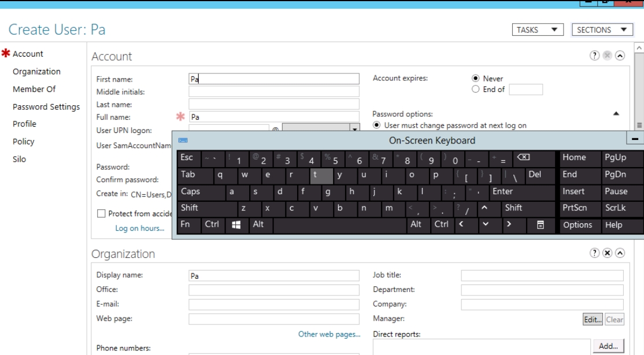Open help for the Organization section

pos(594,254)
